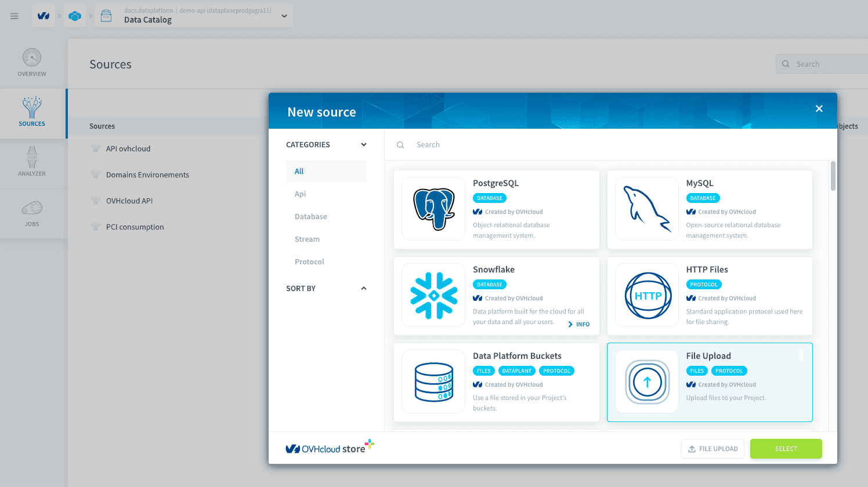The width and height of the screenshot is (868, 487).
Task: Click the DATABASE tag on Snowflake
Action: click(x=490, y=285)
